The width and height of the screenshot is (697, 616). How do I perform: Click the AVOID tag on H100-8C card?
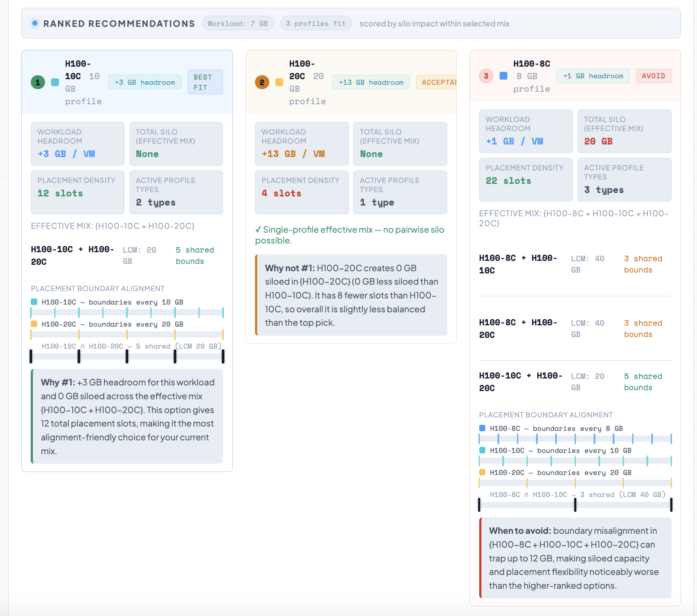pyautogui.click(x=653, y=76)
